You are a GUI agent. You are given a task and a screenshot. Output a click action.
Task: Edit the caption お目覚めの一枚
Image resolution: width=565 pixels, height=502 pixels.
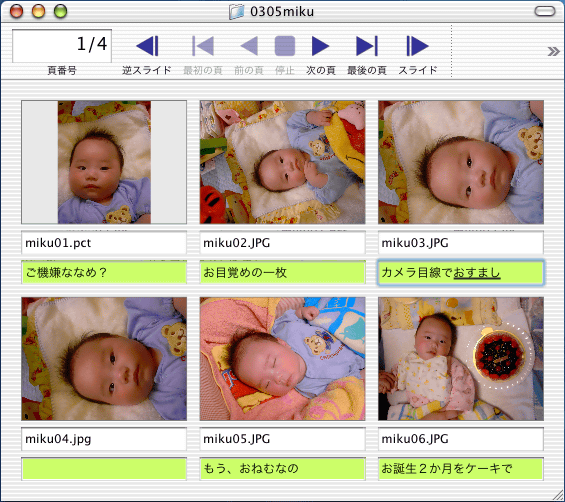click(x=282, y=272)
